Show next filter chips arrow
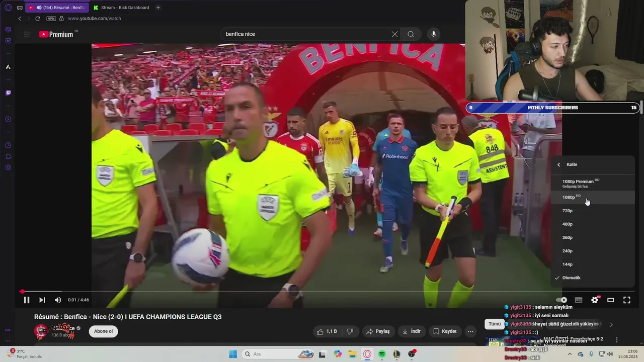 pos(611,325)
